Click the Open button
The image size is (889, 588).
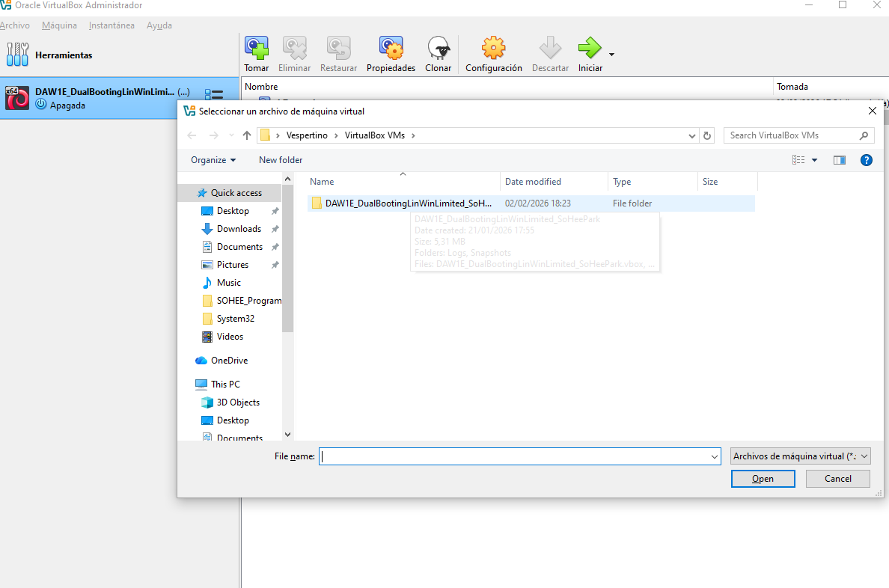763,479
